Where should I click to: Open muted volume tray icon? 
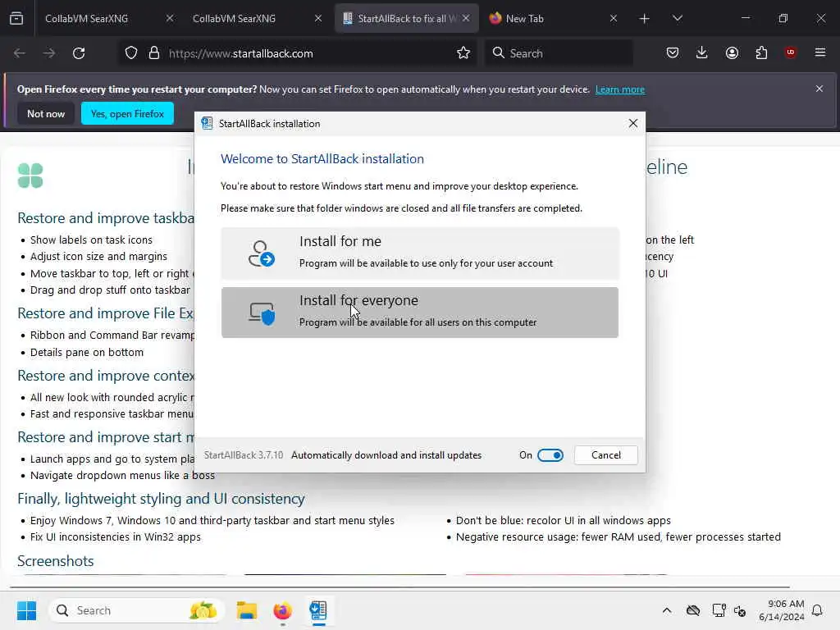[x=741, y=610]
